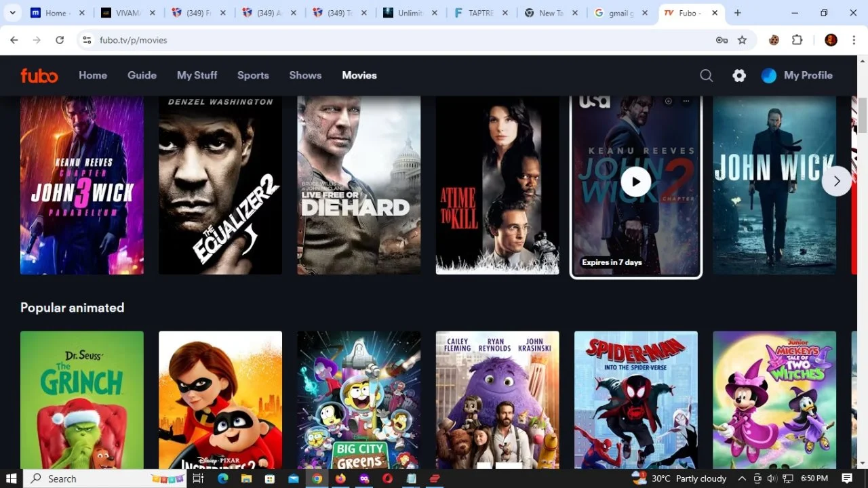This screenshot has height=488, width=868.
Task: Open the Extensions puzzle icon
Action: [797, 40]
